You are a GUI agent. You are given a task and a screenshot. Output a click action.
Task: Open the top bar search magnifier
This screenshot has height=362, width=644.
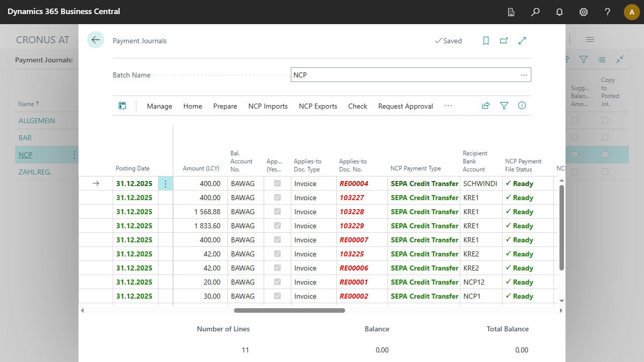535,12
